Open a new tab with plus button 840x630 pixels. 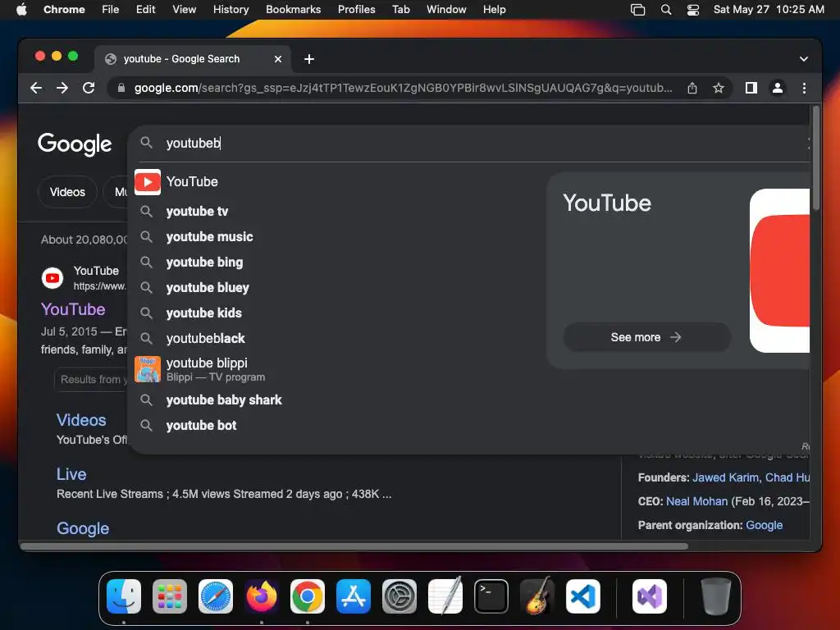click(x=309, y=59)
